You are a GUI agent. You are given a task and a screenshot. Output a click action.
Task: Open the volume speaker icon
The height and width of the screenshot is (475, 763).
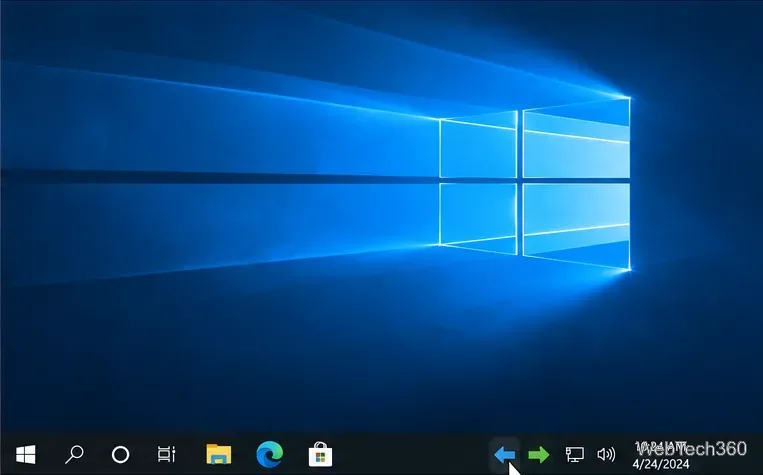(606, 455)
